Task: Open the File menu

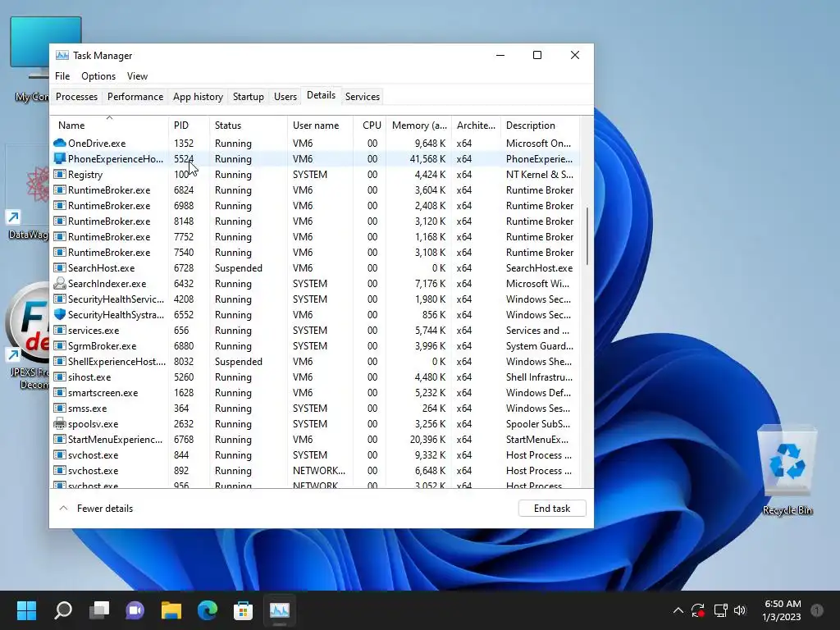Action: pyautogui.click(x=62, y=76)
